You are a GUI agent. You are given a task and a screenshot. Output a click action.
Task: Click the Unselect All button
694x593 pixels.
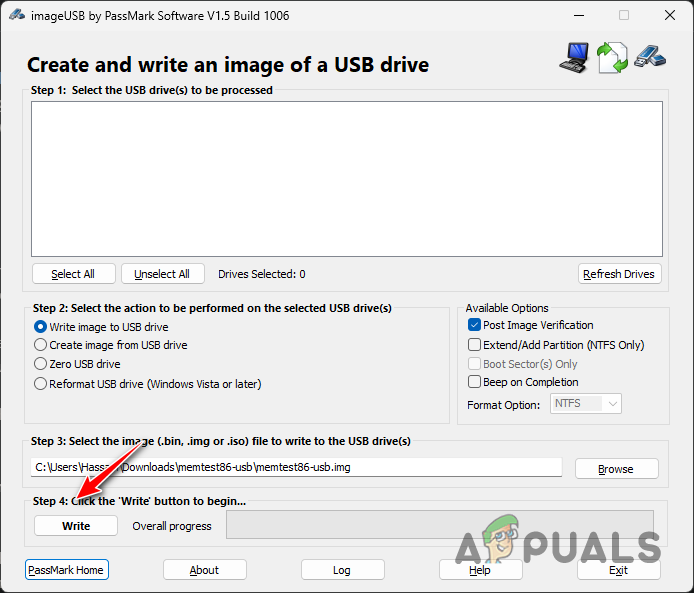pos(162,274)
